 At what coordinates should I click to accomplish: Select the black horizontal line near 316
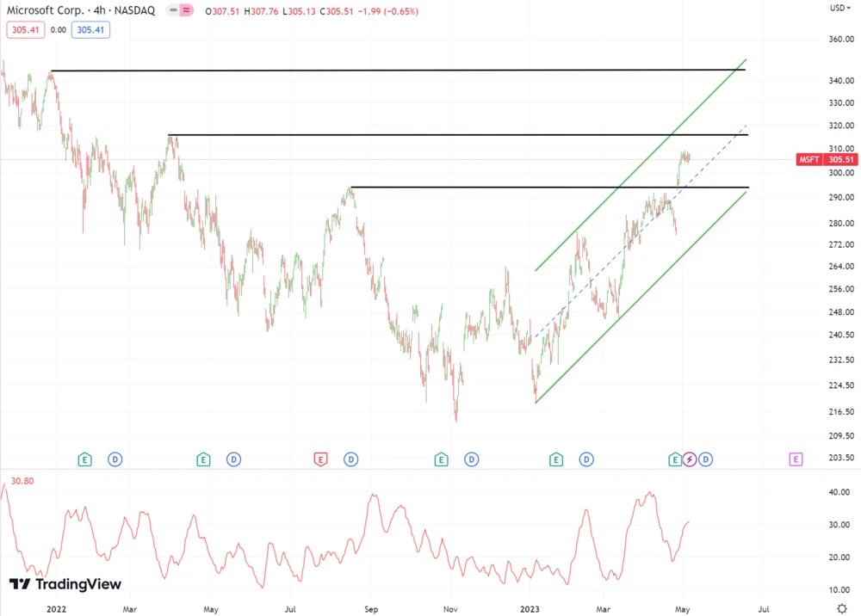(458, 135)
